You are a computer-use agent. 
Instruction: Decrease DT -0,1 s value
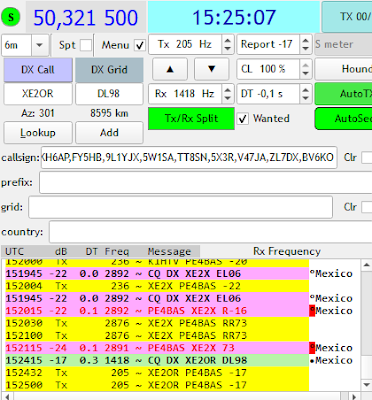(305, 98)
